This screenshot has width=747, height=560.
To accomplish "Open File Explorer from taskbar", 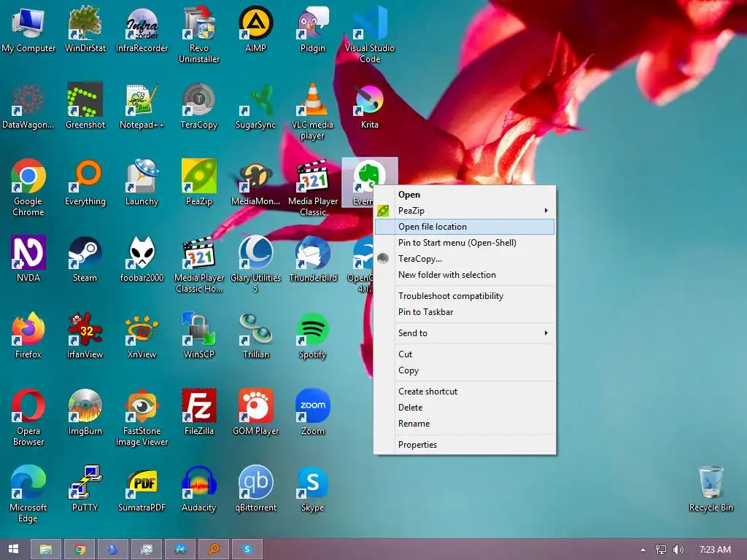I will [46, 549].
